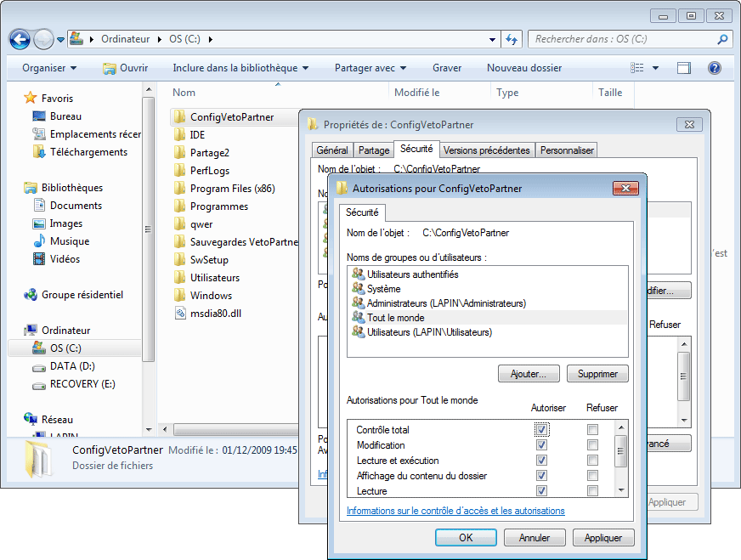Click the Images library icon
This screenshot has height=560, width=741.
39,223
